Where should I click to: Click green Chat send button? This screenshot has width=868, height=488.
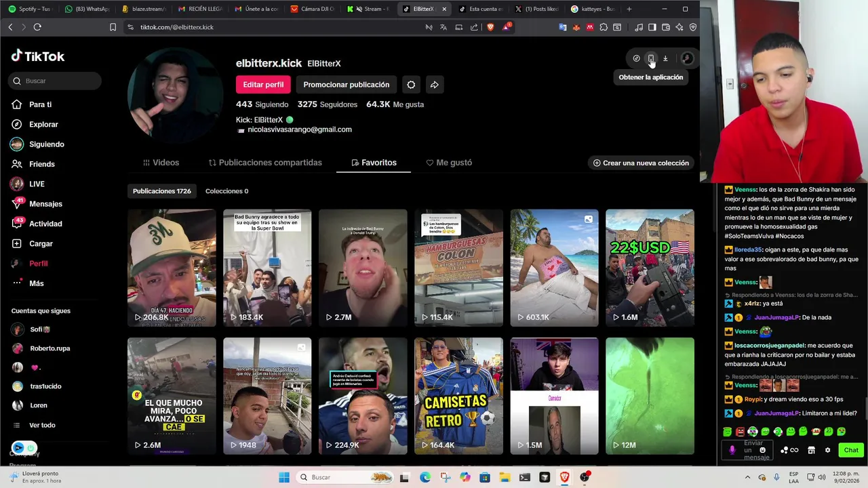(851, 450)
